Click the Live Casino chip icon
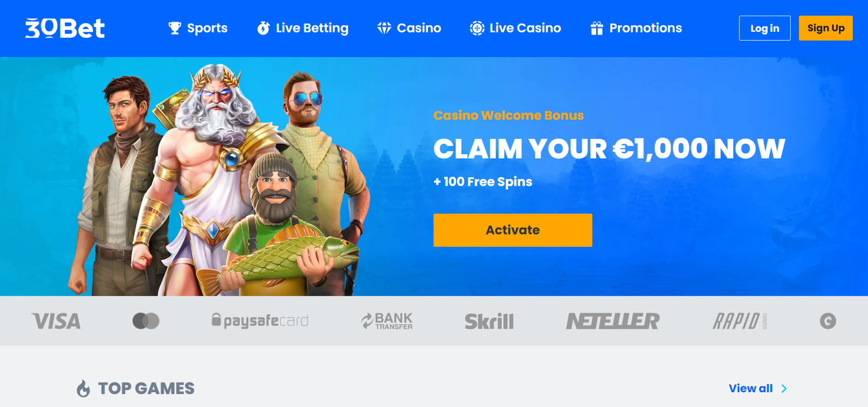Viewport: 868px width, 407px height. tap(477, 28)
